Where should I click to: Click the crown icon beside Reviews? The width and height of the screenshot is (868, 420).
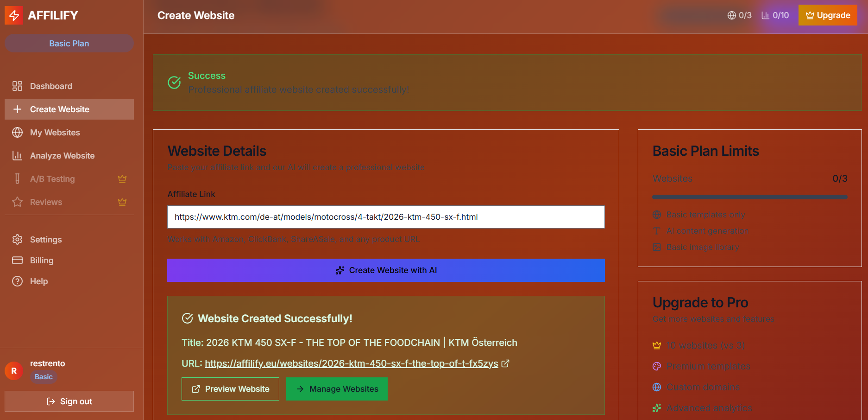click(122, 202)
